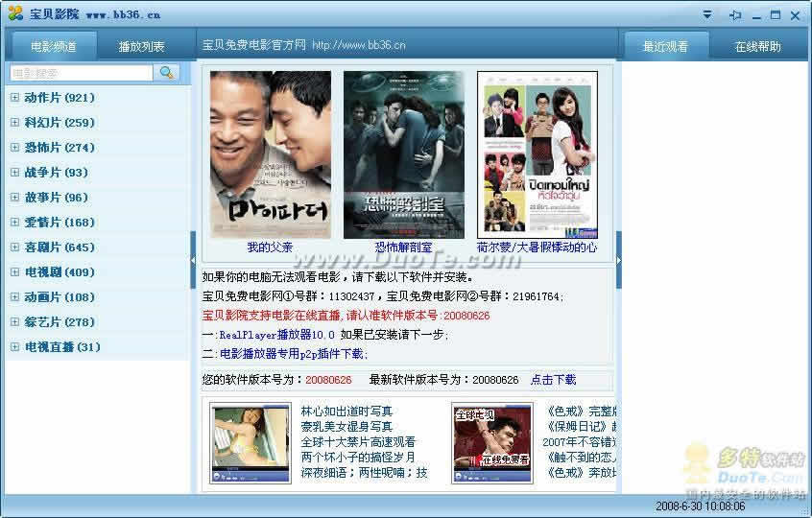Switch to the 电影频道 tab
The image size is (812, 518).
point(54,46)
